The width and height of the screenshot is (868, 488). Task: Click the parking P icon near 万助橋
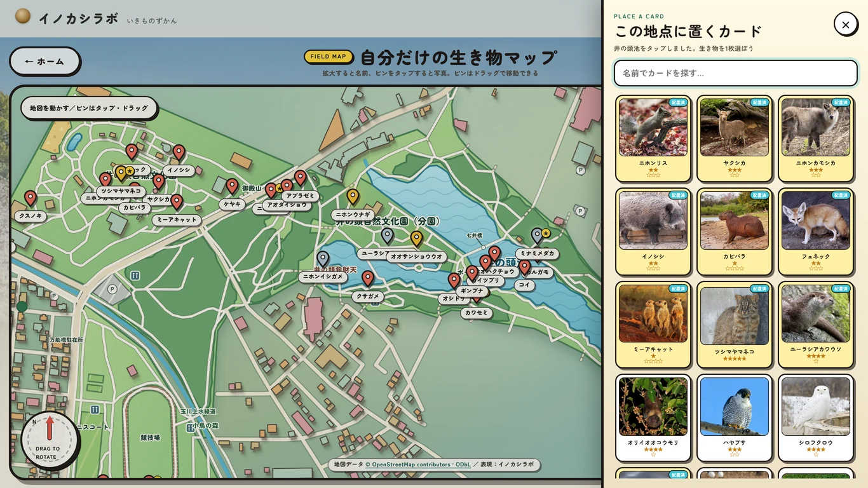(x=54, y=296)
